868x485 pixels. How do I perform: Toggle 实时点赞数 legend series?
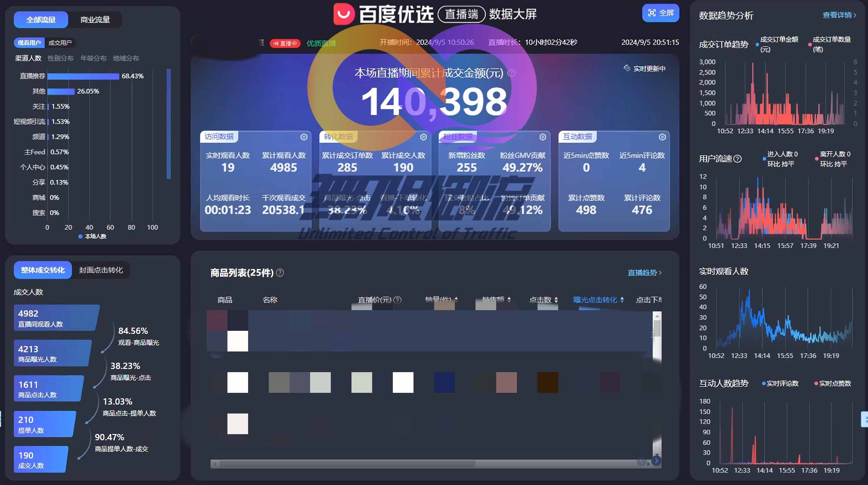(x=833, y=384)
